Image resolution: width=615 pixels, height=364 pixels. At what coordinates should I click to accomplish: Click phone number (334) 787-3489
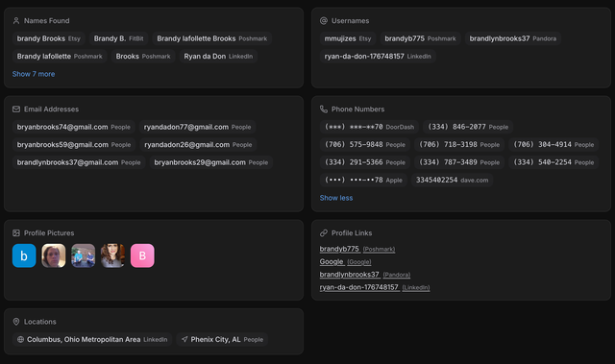459,162
